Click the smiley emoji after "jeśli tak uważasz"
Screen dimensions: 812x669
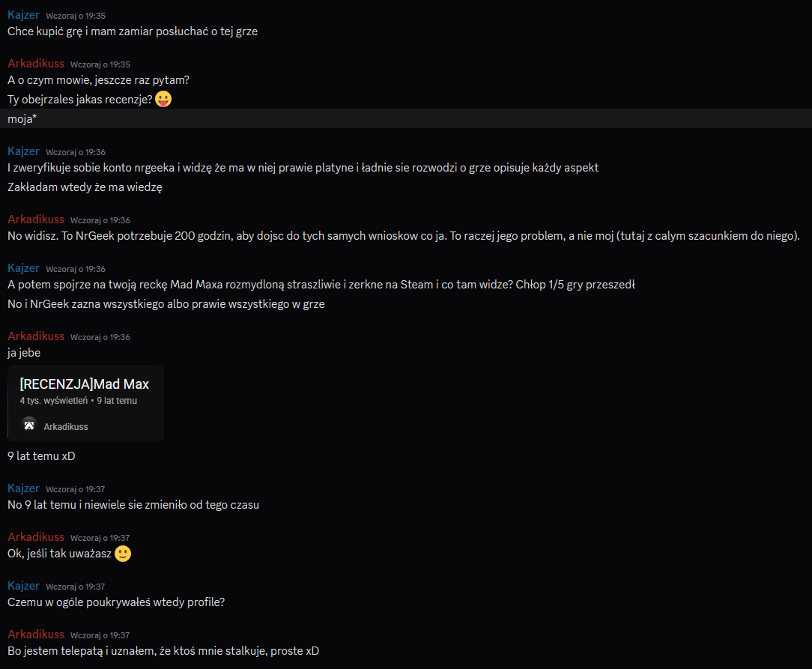coord(123,554)
